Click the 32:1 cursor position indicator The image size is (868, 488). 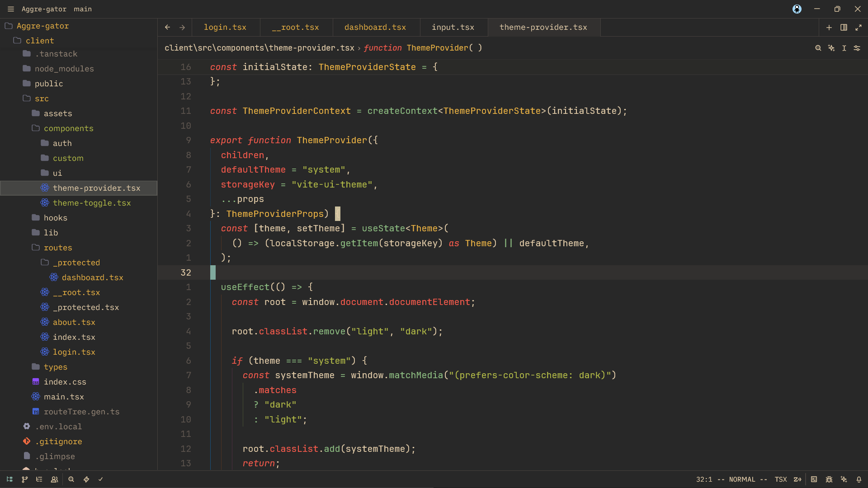click(x=704, y=479)
